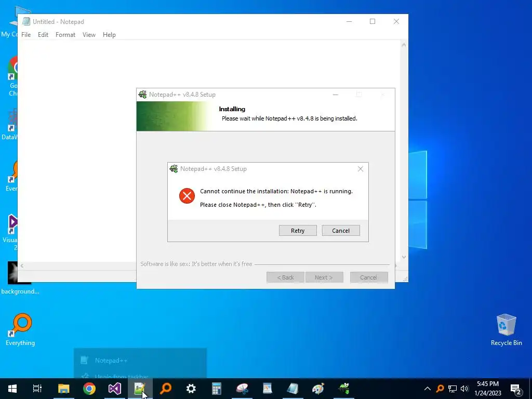Click Retry in the error dialog
The width and height of the screenshot is (532, 399).
coord(298,230)
